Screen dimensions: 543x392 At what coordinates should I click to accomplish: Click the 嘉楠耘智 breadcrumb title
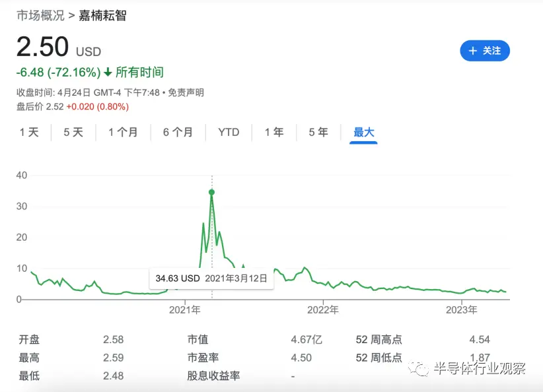(102, 15)
